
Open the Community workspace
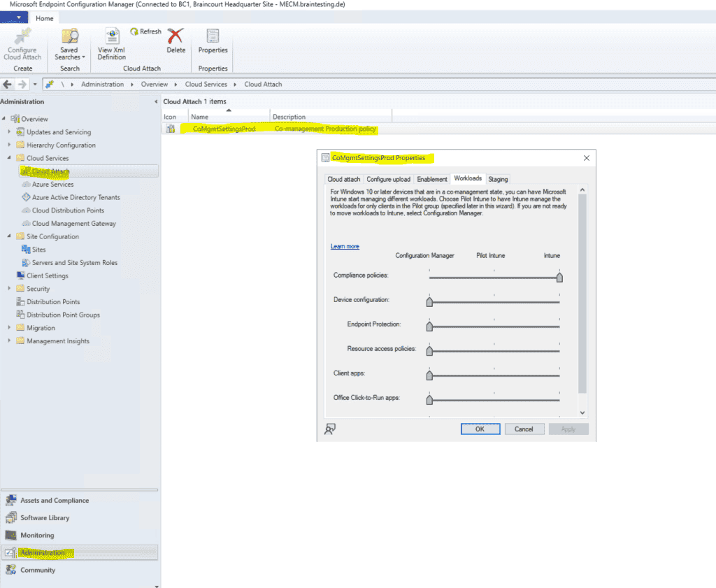pos(38,570)
